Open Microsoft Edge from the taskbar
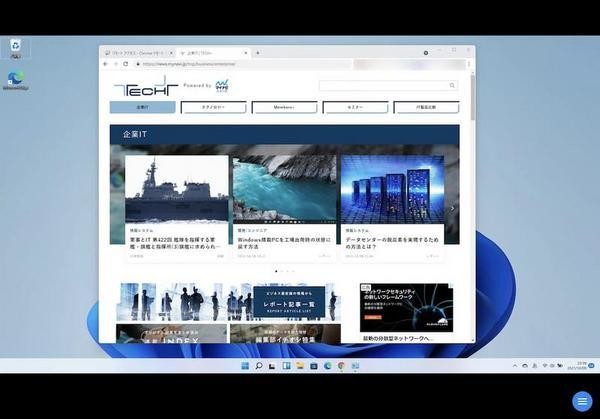The width and height of the screenshot is (600, 419). point(328,366)
